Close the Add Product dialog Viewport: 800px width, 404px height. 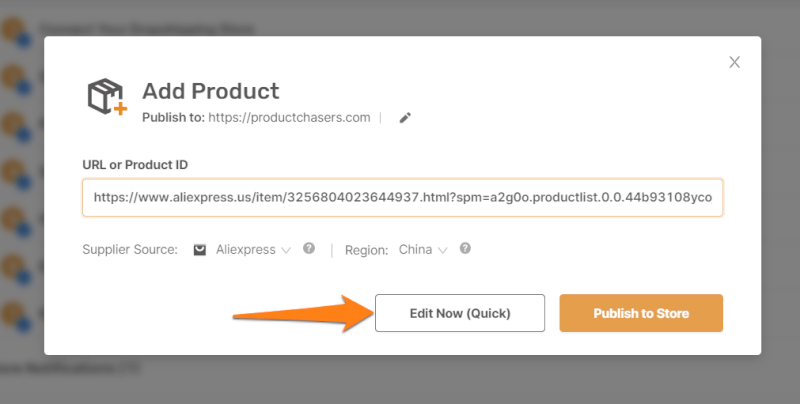click(x=734, y=63)
